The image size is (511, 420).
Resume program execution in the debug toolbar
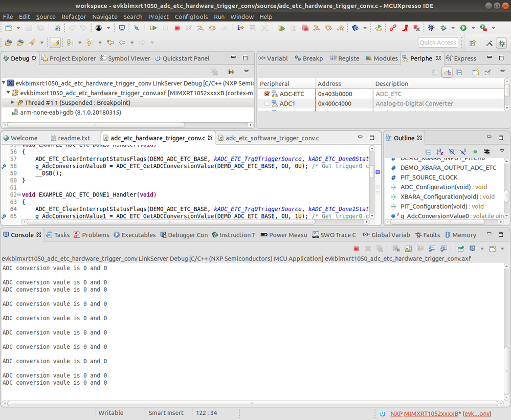tap(154, 28)
